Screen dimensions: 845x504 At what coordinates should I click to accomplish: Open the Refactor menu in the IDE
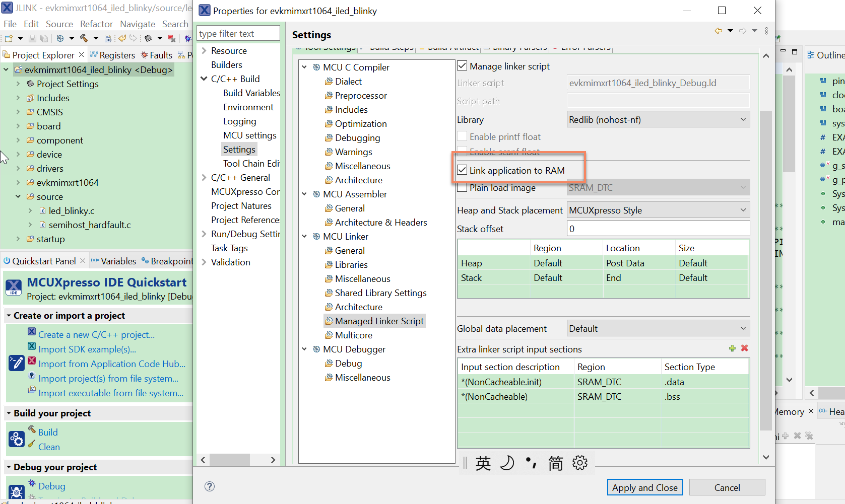click(x=96, y=24)
